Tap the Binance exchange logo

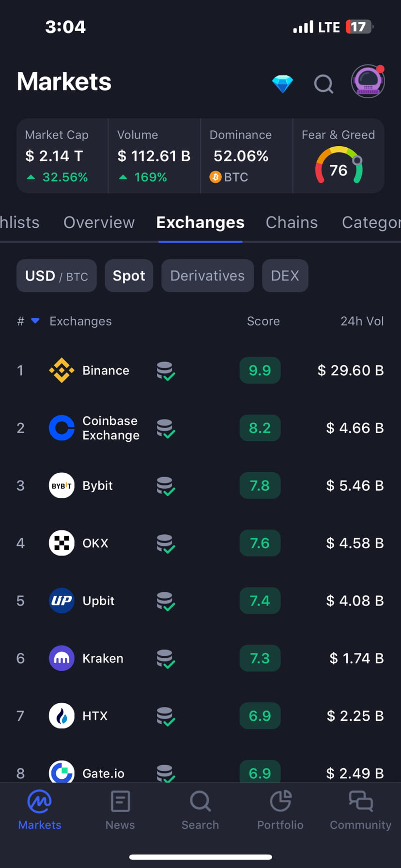click(62, 370)
